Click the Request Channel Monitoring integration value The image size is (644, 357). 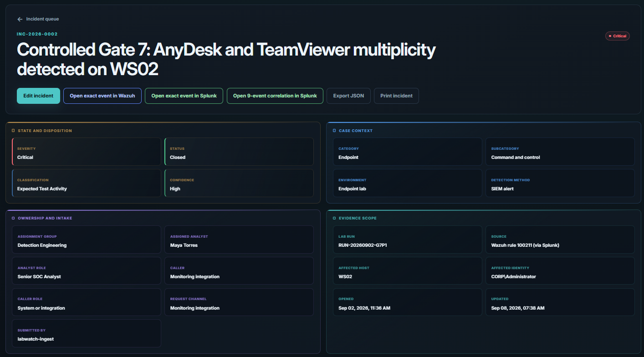(x=195, y=308)
